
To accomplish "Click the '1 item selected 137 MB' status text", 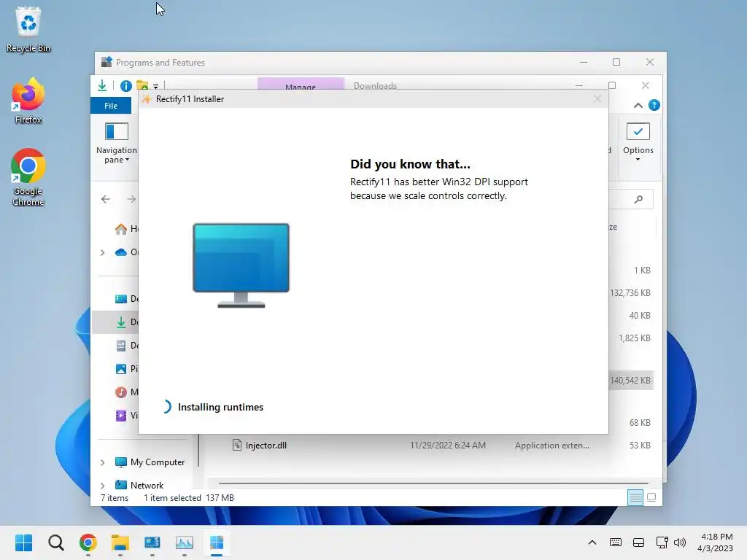I will (189, 497).
